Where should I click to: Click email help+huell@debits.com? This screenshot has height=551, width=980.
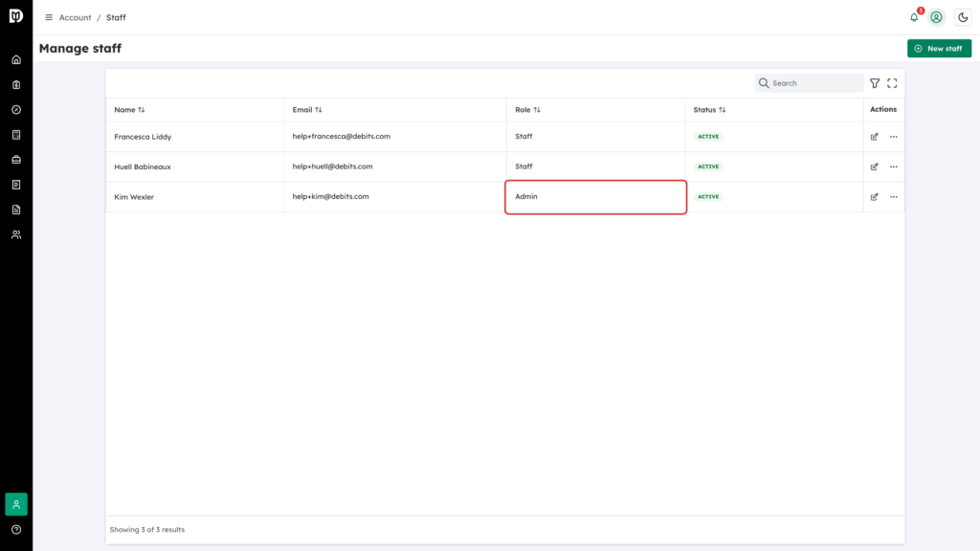point(332,166)
